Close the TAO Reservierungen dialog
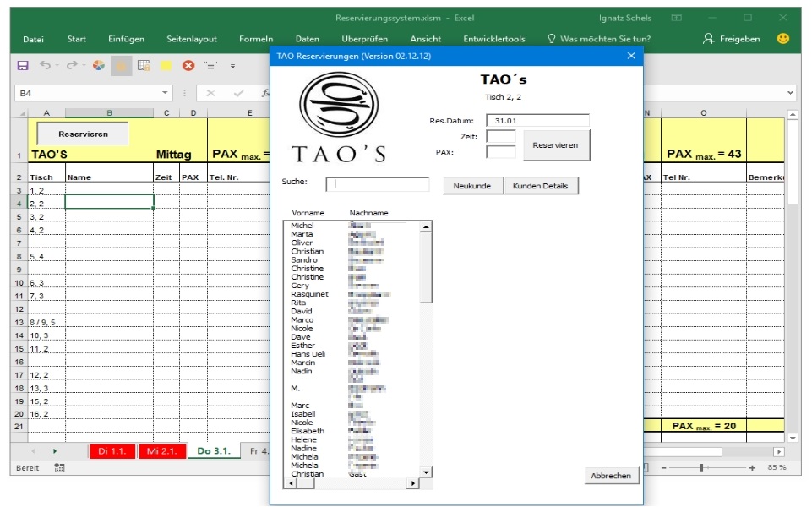Image resolution: width=812 pixels, height=507 pixels. point(631,56)
